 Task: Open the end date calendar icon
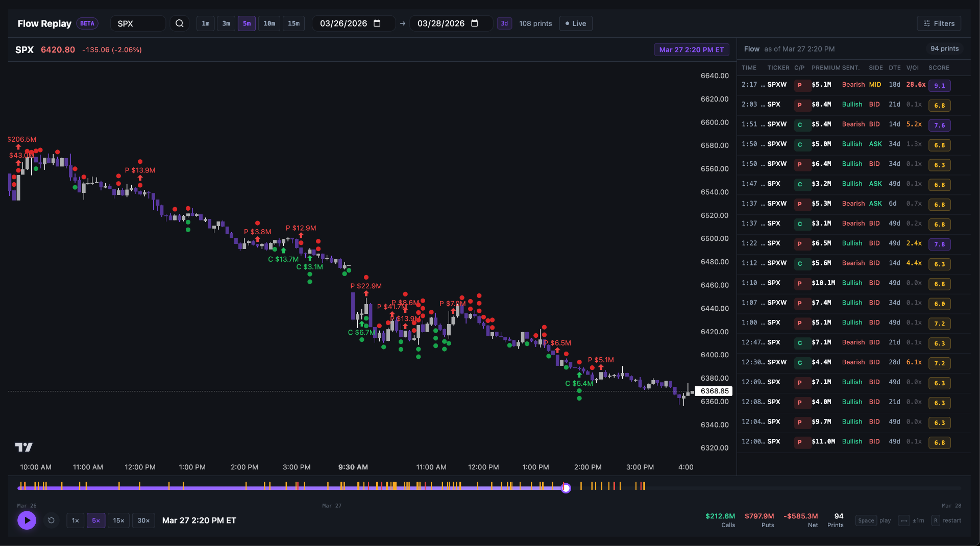pos(475,23)
